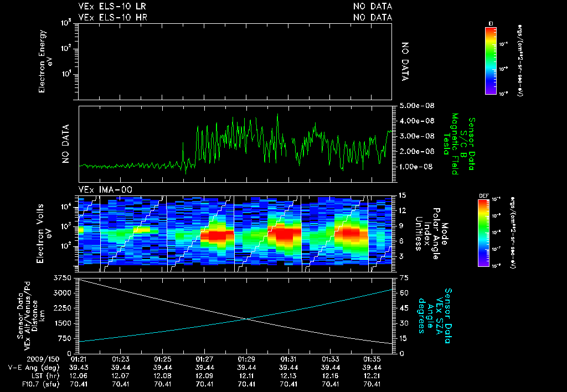Click LST value '12.07'
The width and height of the screenshot is (567, 392).
point(120,376)
